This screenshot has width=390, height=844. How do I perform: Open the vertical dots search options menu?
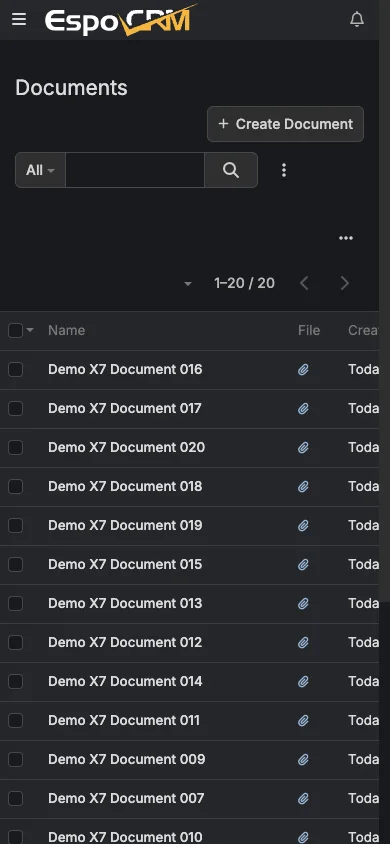(284, 170)
